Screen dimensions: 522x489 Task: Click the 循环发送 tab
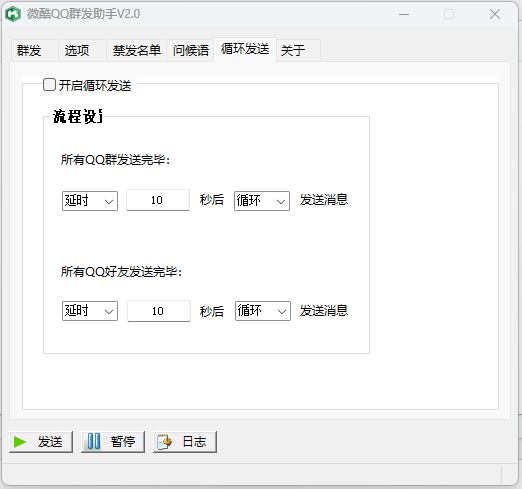pos(245,49)
